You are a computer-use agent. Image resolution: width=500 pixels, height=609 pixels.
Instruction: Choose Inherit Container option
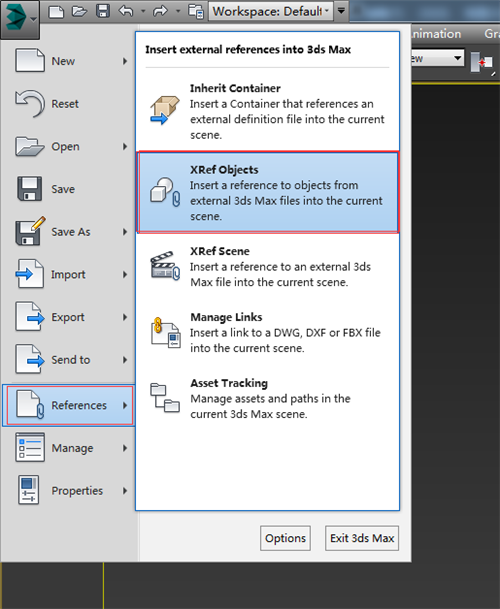(267, 111)
